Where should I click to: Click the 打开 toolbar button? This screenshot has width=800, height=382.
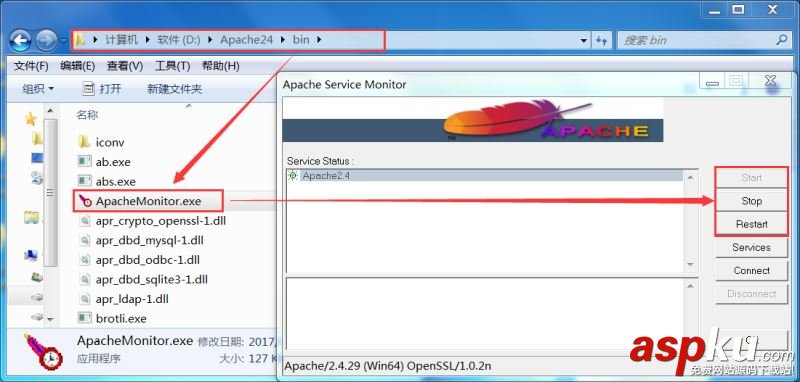coord(102,89)
